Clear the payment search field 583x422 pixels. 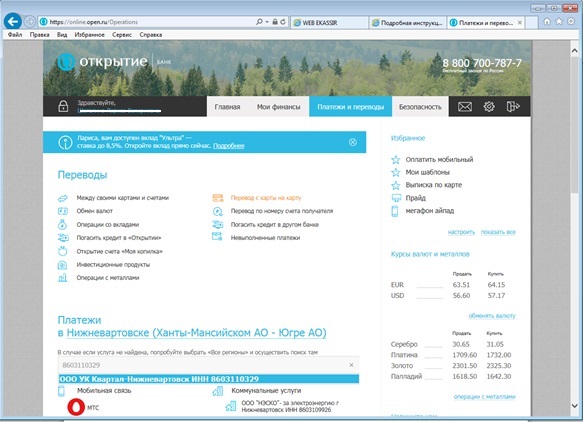pos(351,365)
